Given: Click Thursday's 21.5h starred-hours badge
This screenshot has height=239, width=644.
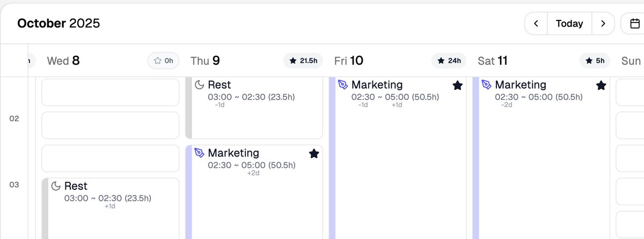Looking at the screenshot, I should (303, 61).
